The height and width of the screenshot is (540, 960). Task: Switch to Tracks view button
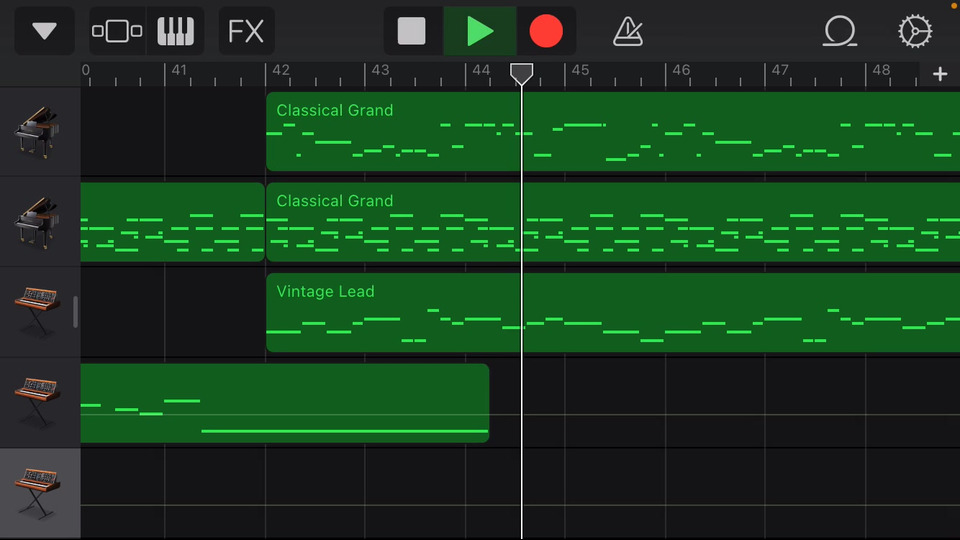[117, 31]
